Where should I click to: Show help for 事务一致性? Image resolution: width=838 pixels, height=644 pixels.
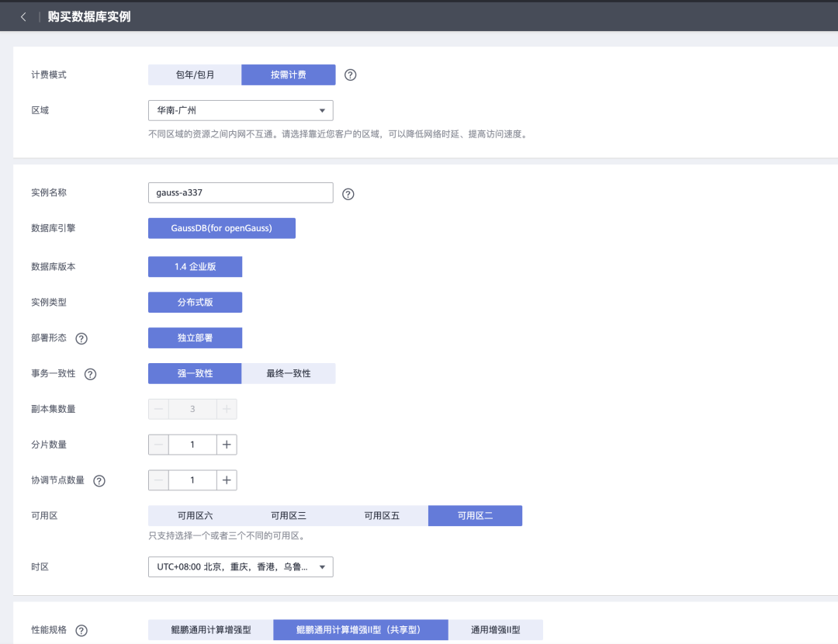click(90, 374)
